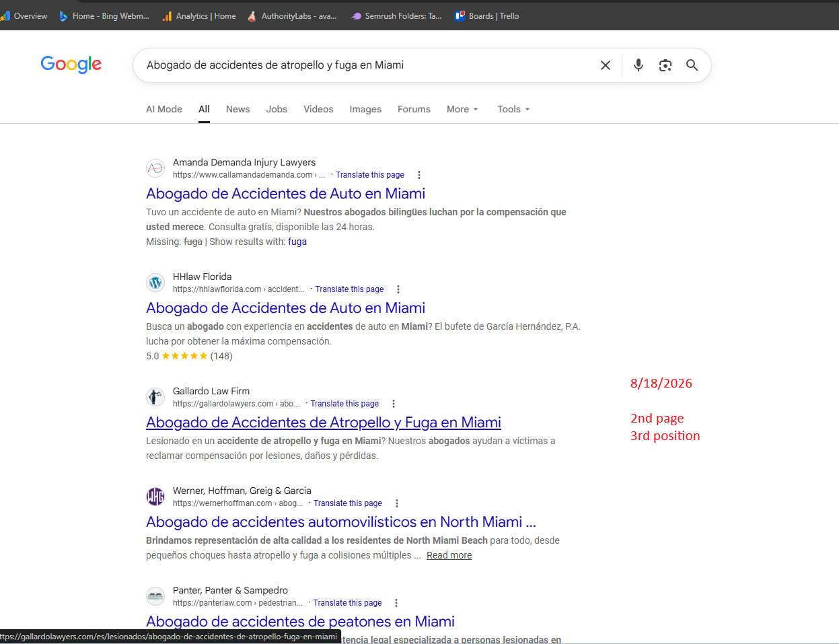
Task: Open search by image camera icon
Action: pyautogui.click(x=665, y=65)
